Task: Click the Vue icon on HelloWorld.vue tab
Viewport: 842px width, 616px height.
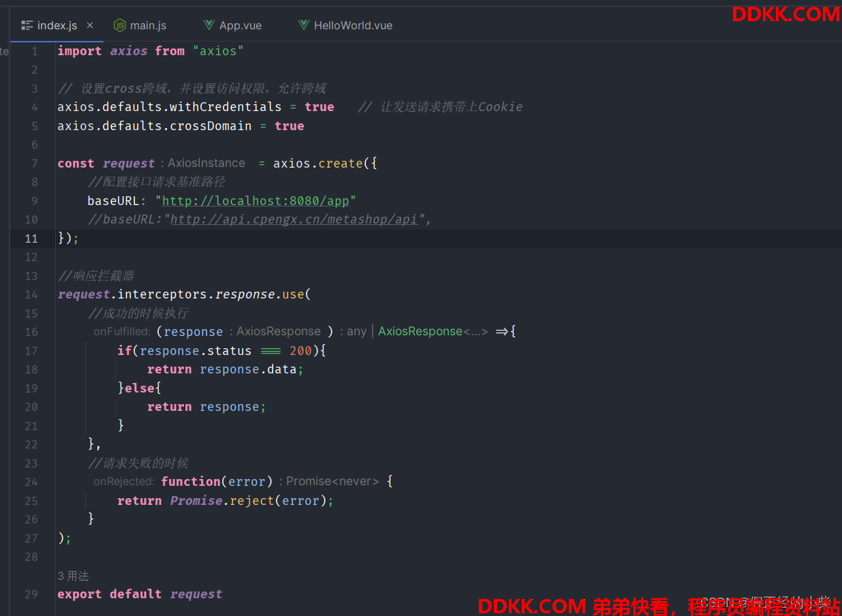Action: click(x=304, y=25)
